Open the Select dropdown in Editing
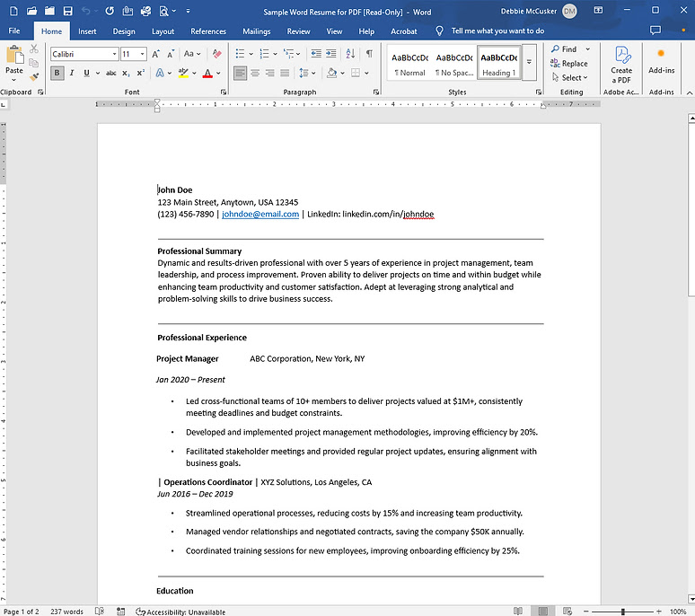 570,77
